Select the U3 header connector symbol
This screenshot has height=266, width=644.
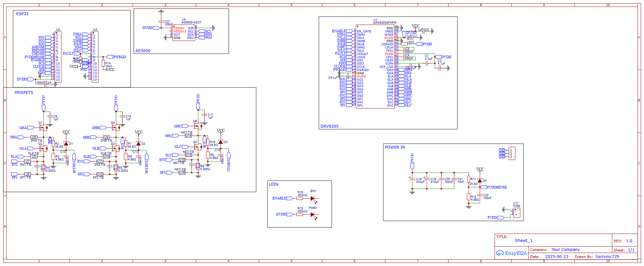[x=95, y=57]
